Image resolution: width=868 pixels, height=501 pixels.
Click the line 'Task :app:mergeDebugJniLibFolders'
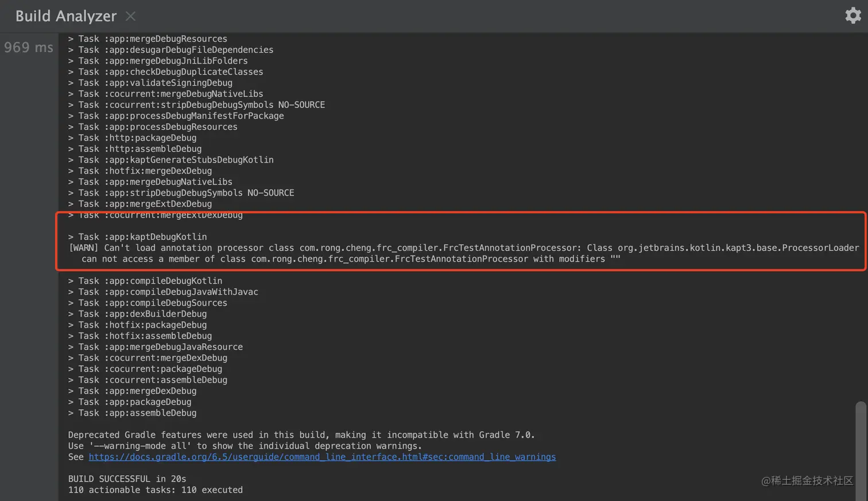click(x=158, y=61)
